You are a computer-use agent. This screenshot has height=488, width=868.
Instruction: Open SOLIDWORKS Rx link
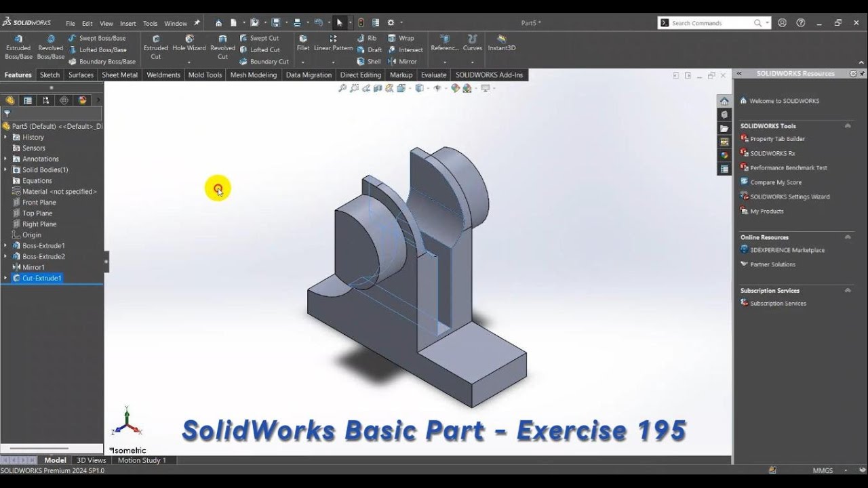point(772,153)
